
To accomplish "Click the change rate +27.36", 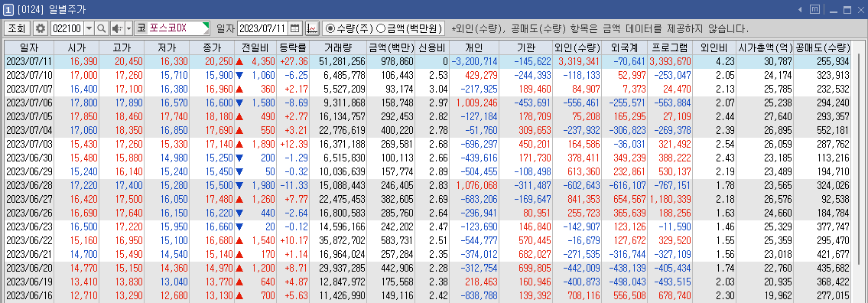I will 294,61.
